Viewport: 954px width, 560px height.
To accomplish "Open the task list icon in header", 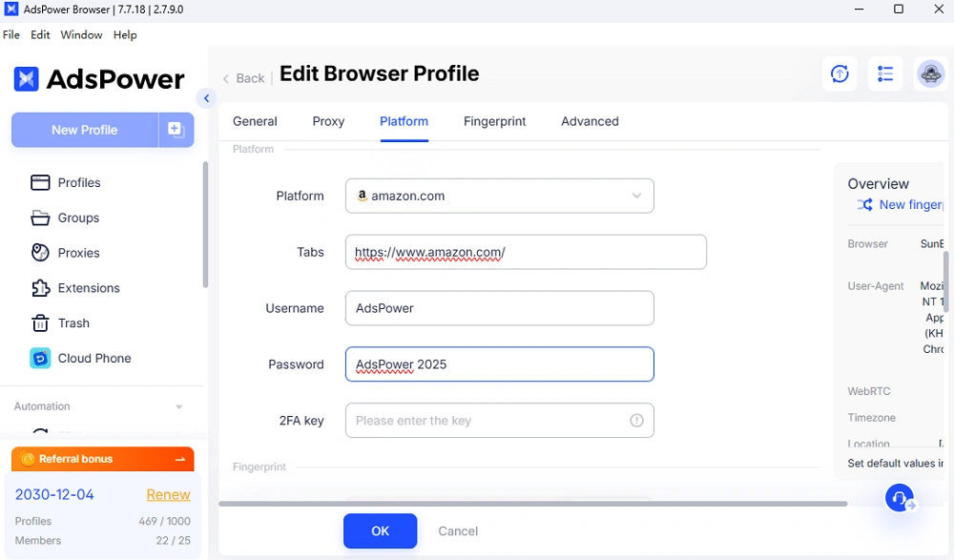I will 885,73.
